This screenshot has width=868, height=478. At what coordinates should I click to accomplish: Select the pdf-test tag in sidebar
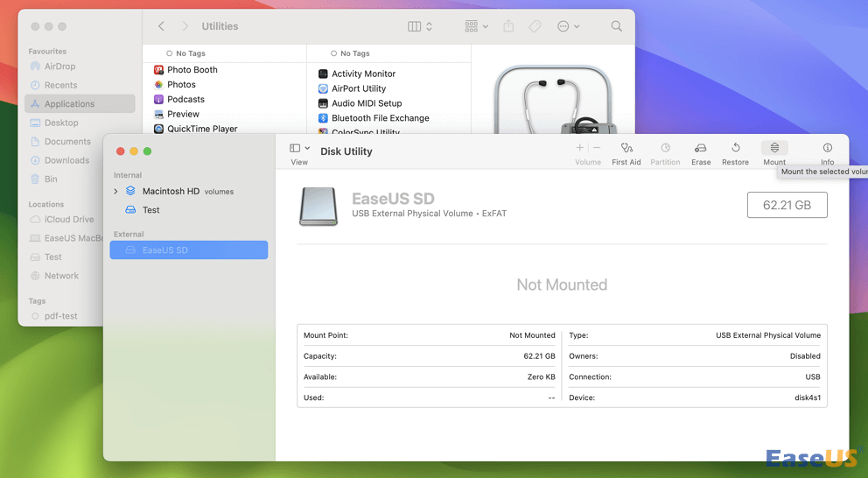click(60, 316)
